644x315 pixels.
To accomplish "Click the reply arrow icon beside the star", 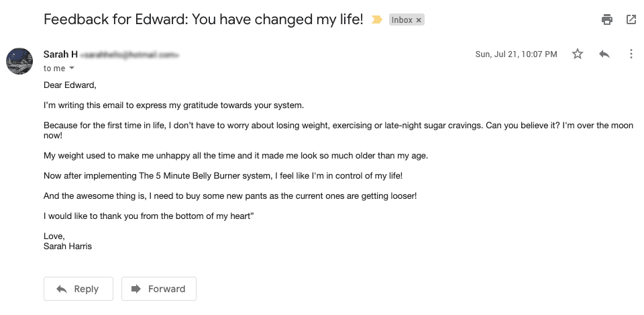I will tap(604, 54).
